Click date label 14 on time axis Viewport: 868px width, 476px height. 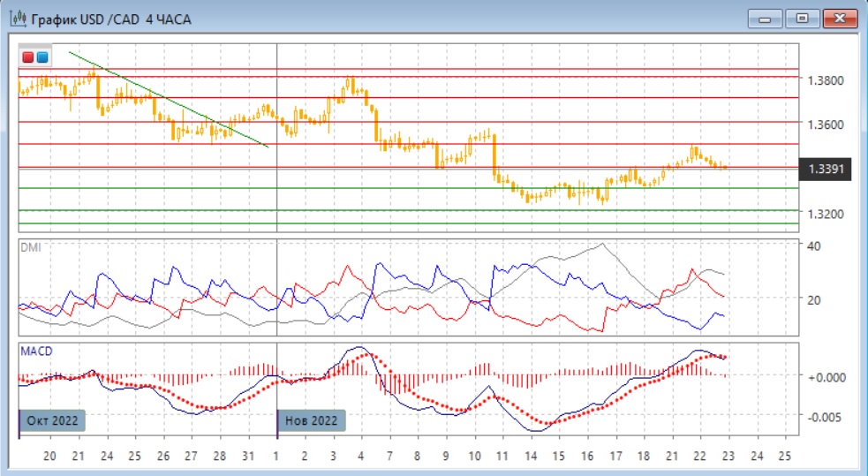[x=531, y=456]
